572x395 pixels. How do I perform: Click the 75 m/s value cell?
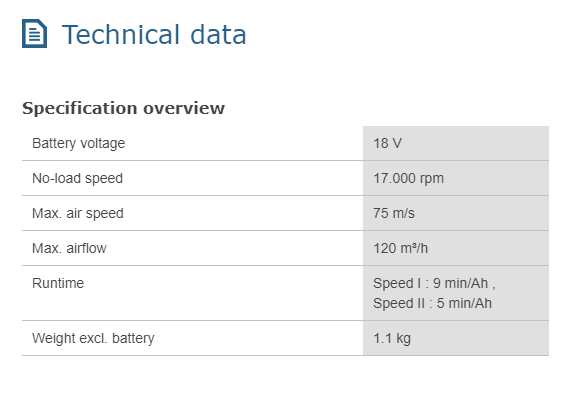coord(456,213)
